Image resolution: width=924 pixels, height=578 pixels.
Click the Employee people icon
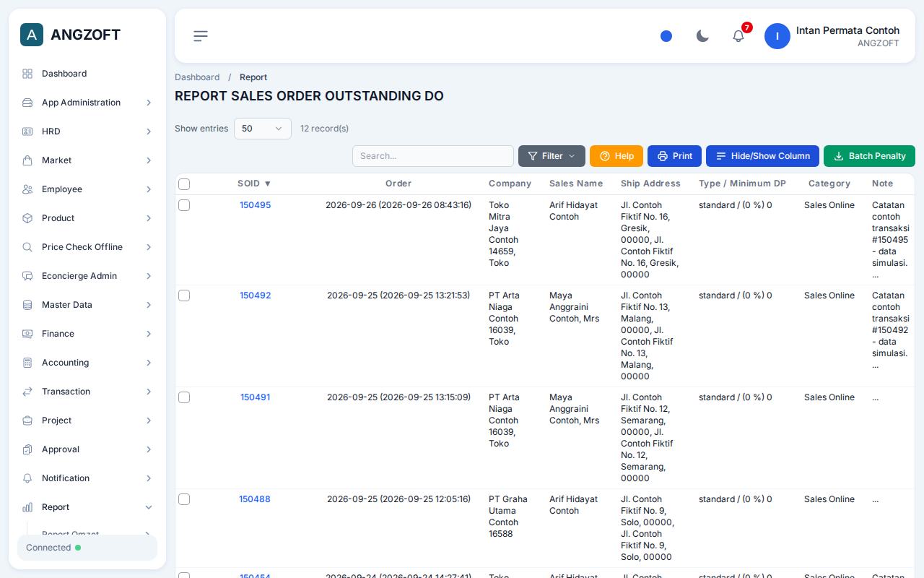[27, 189]
